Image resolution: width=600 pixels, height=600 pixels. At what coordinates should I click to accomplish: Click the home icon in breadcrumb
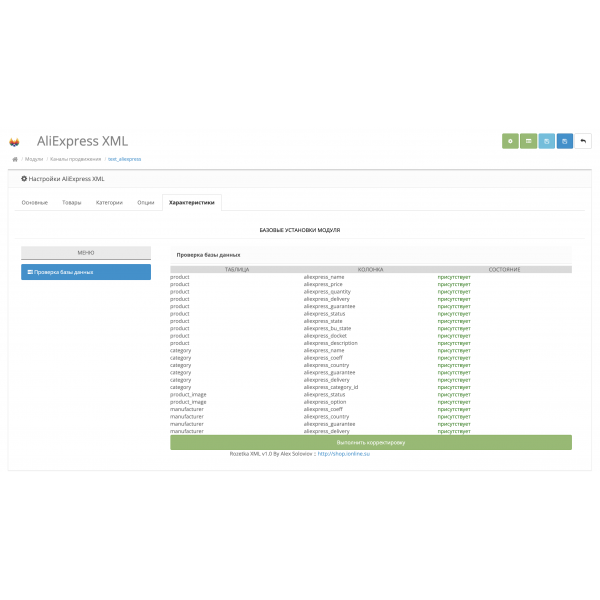click(x=15, y=159)
